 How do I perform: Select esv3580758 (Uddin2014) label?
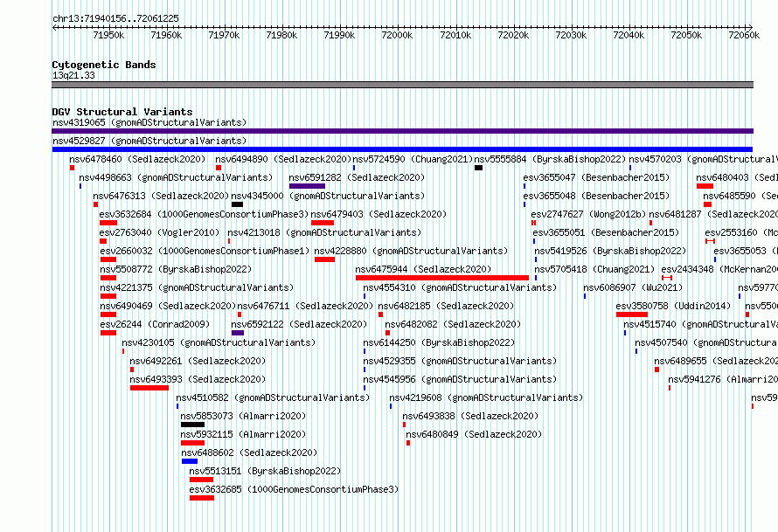click(x=673, y=306)
